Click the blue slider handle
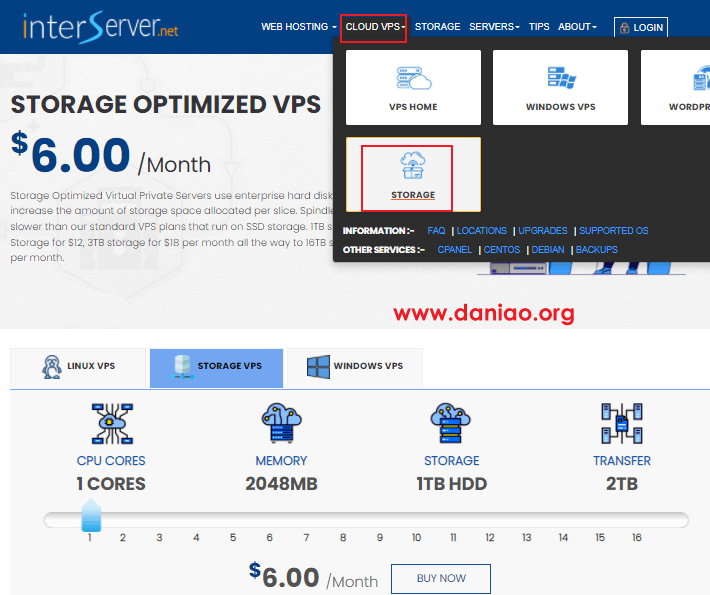Image resolution: width=710 pixels, height=595 pixels. [x=91, y=515]
